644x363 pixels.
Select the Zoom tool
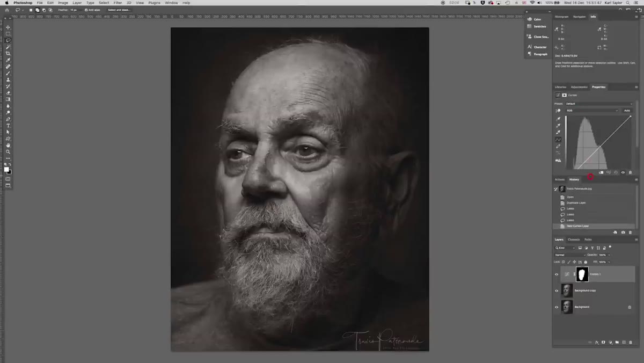[8, 152]
